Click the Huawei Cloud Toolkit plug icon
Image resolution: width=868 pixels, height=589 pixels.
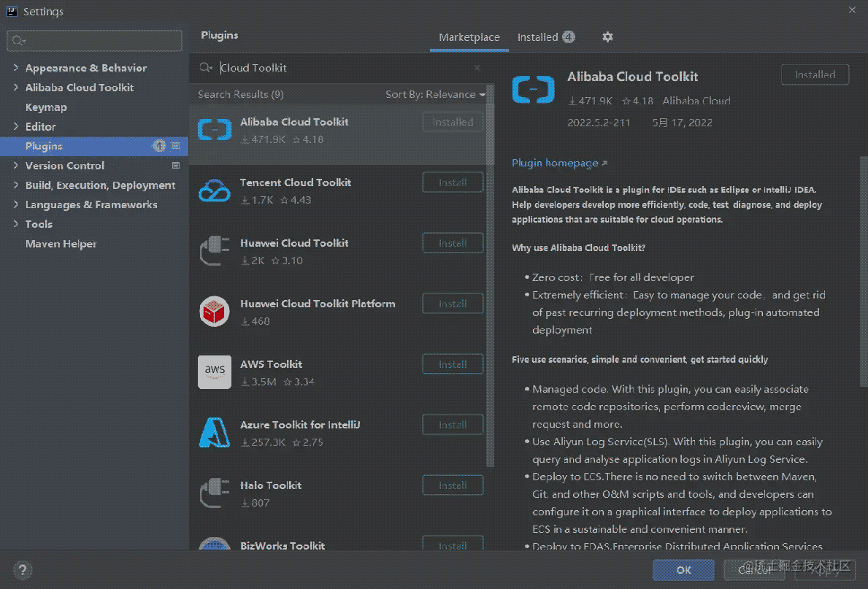pos(214,251)
